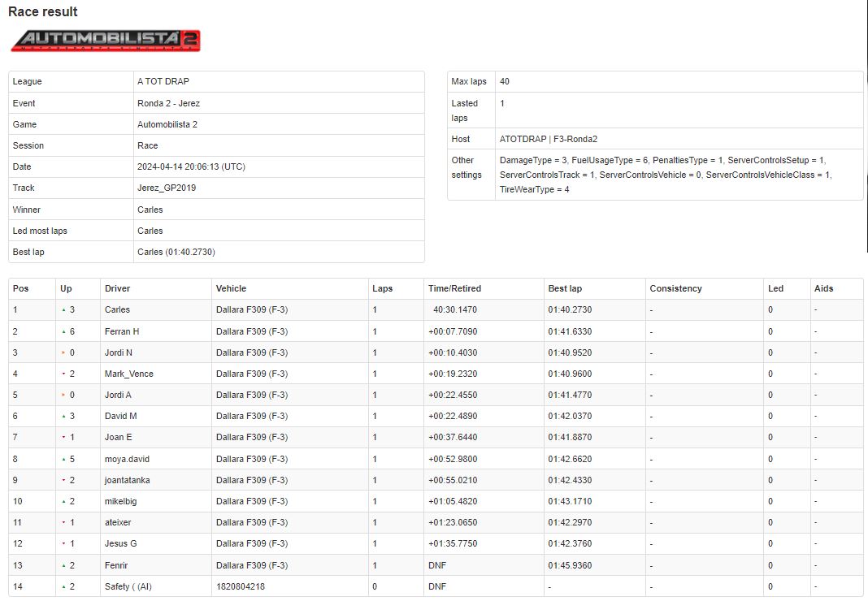Viewport: 868px width, 601px height.
Task: Click vehicle ID 1820804218
Action: (241, 586)
